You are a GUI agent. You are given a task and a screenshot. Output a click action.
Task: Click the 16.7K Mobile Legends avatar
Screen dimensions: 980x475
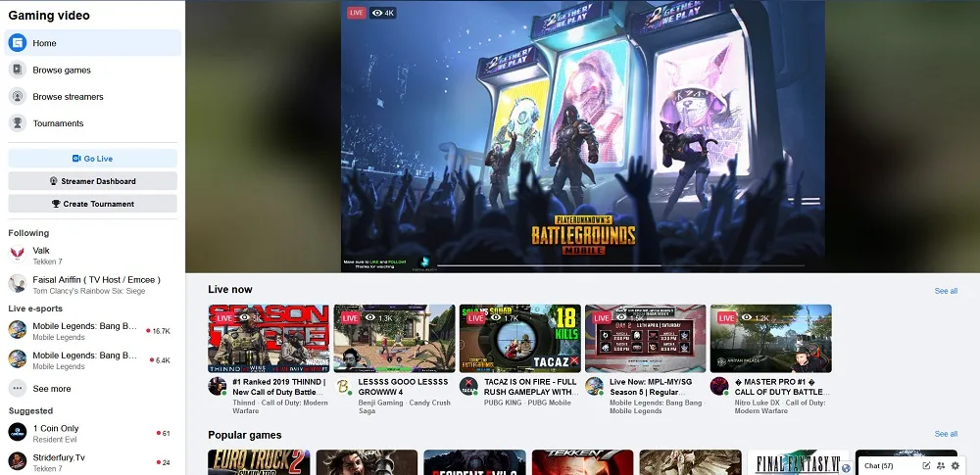click(x=18, y=330)
